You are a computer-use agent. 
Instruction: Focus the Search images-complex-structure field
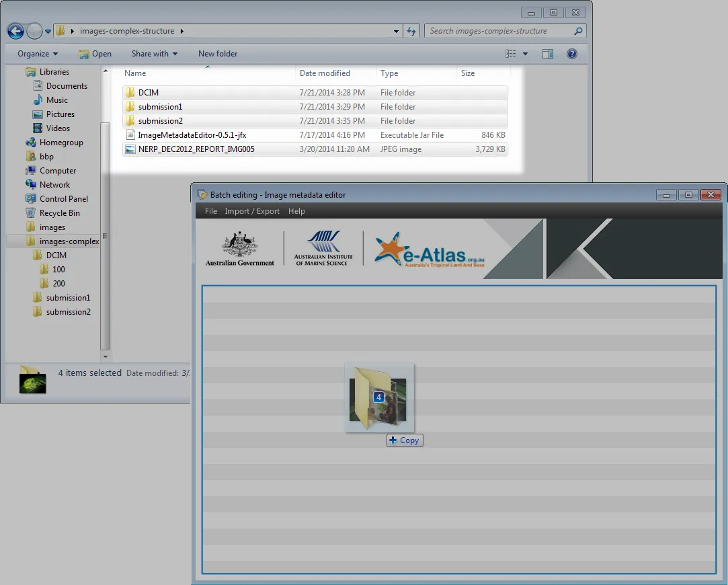pos(505,31)
